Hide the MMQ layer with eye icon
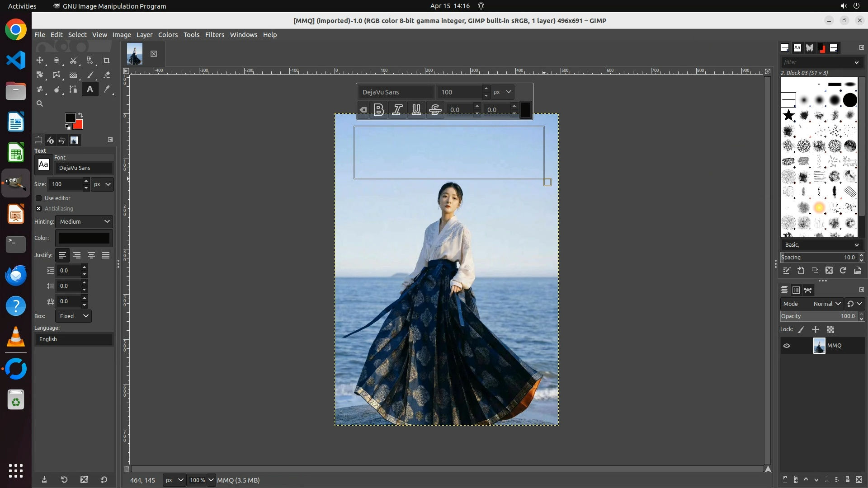 tap(787, 346)
